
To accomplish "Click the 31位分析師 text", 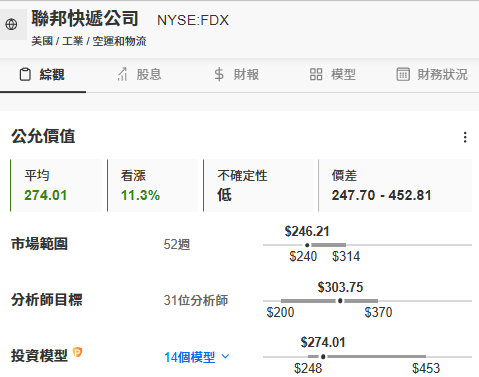I will (196, 300).
